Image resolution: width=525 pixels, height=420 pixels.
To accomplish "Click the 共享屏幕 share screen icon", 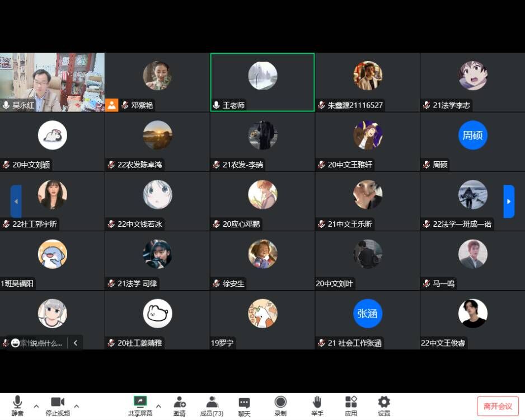I will tap(140, 402).
